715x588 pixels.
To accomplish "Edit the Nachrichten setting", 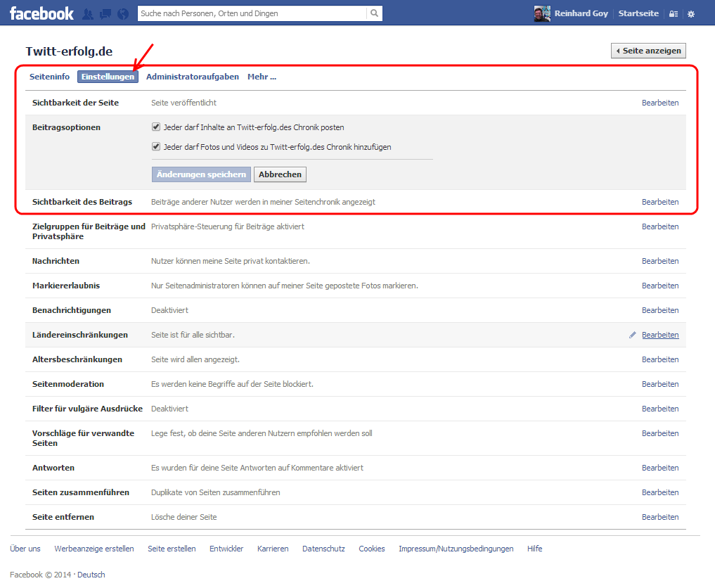I will click(660, 261).
